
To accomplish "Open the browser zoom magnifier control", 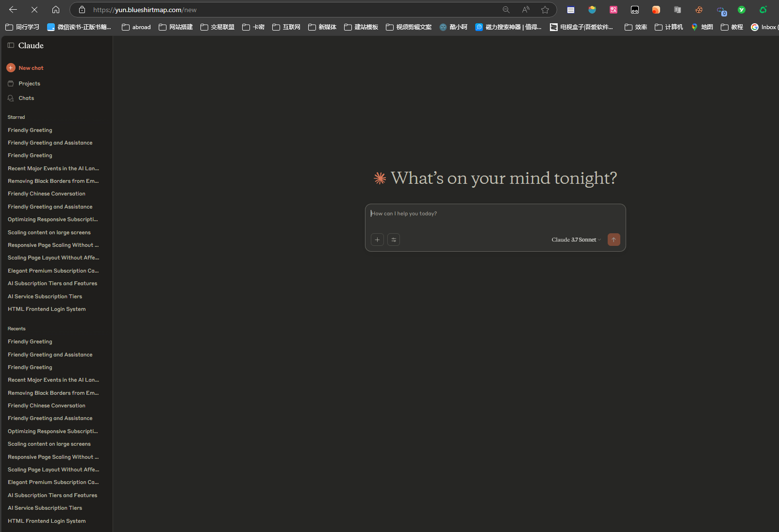I will (x=506, y=10).
